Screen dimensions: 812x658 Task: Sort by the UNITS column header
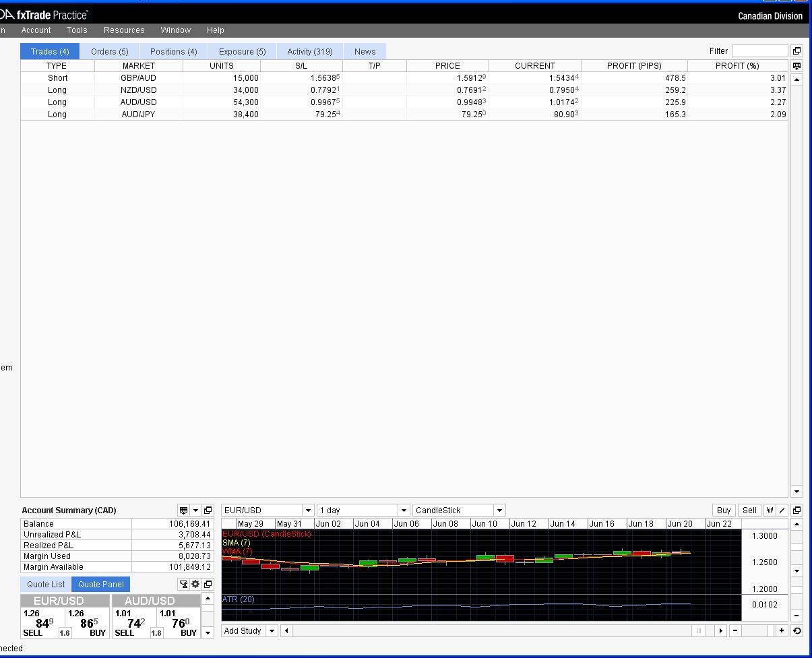tap(222, 66)
